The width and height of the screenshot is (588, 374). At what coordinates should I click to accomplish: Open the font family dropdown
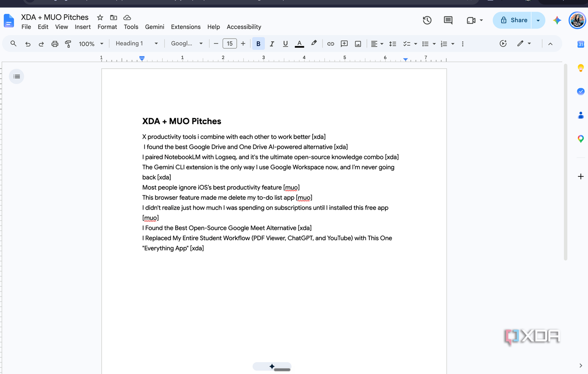pyautogui.click(x=187, y=43)
